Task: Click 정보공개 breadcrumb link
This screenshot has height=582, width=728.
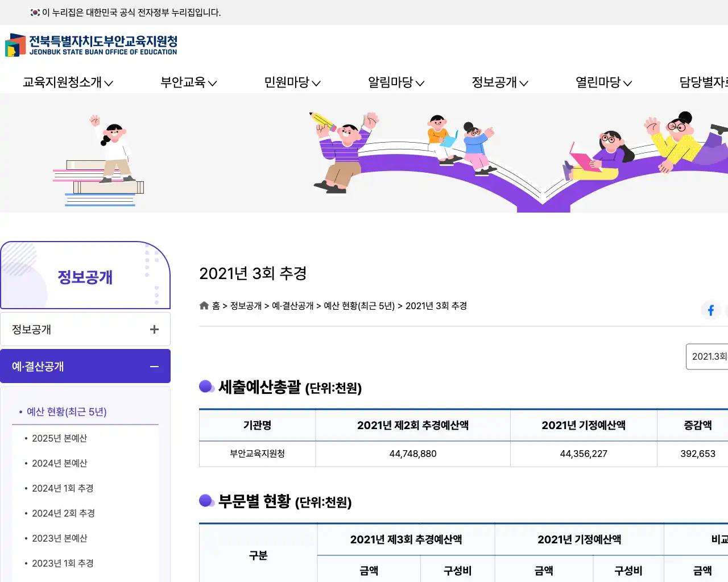Action: (246, 306)
